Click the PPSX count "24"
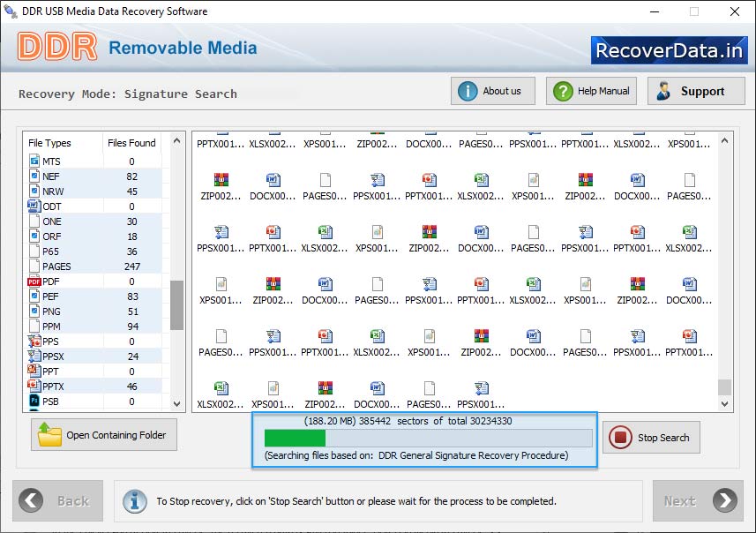The image size is (756, 533). [x=132, y=357]
